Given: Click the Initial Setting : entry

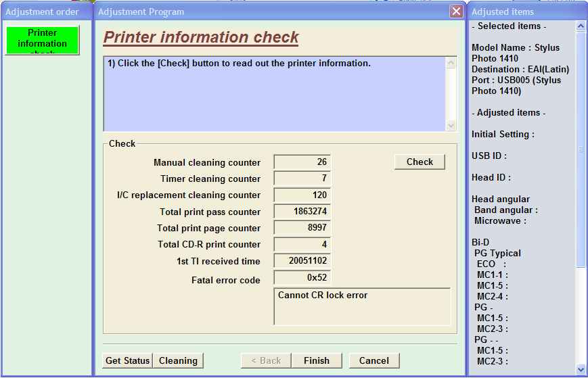Looking at the screenshot, I should point(503,134).
